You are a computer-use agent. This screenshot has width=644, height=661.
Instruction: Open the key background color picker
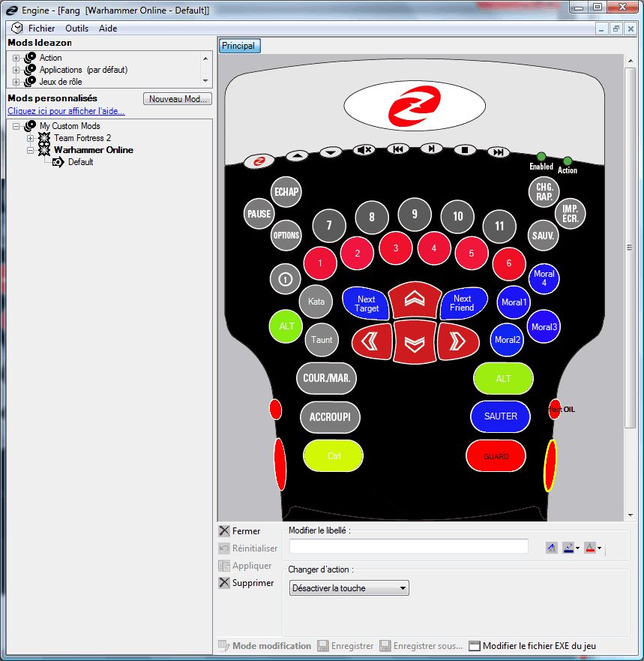coord(568,548)
